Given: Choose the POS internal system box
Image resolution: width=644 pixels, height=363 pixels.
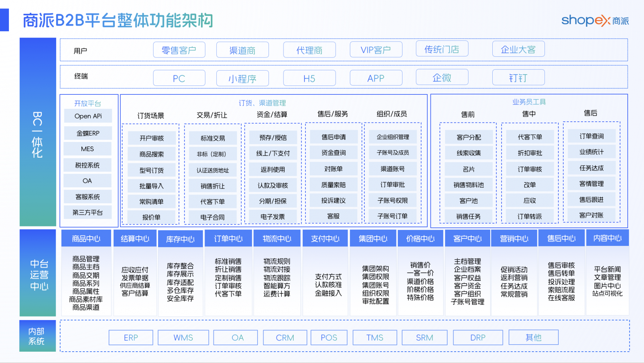Looking at the screenshot, I should click(329, 337).
